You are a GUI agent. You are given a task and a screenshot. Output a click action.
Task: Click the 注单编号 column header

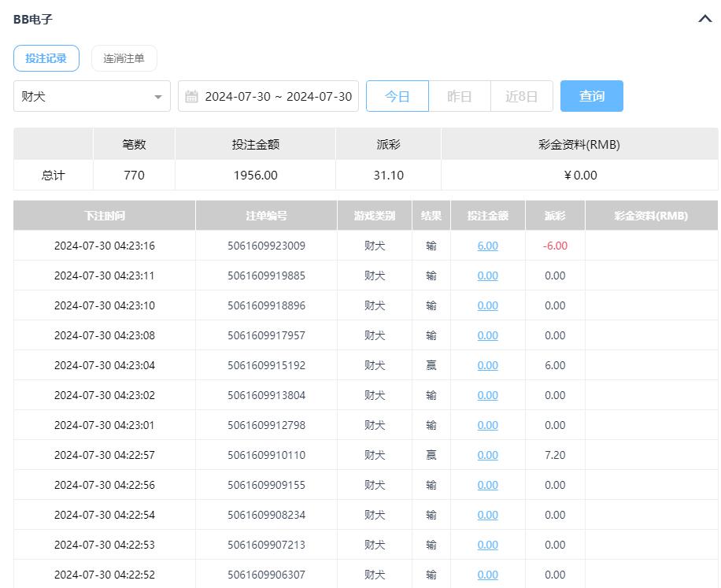click(266, 216)
